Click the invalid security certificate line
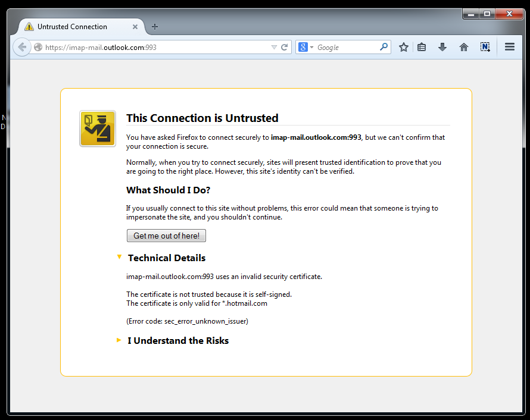 click(224, 277)
